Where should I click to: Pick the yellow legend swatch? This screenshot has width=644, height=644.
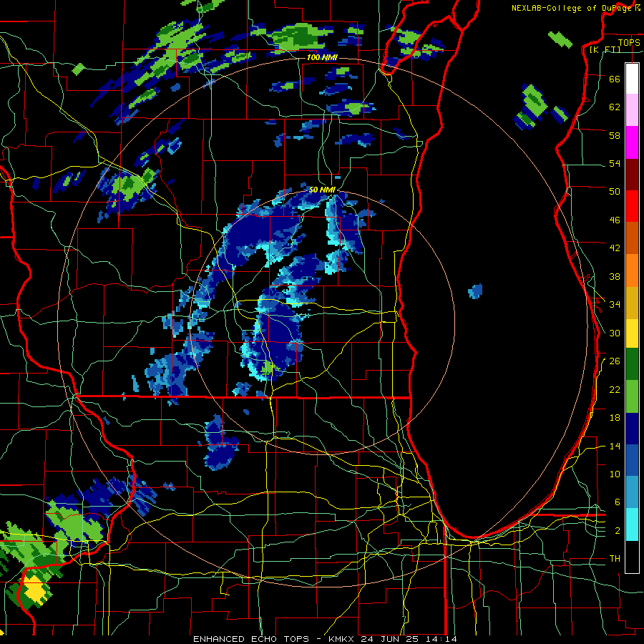(632, 333)
